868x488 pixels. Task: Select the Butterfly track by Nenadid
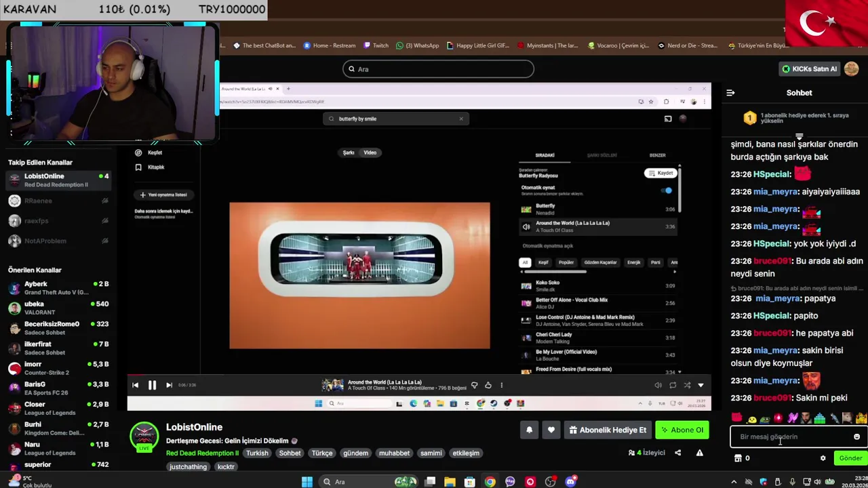pyautogui.click(x=598, y=209)
